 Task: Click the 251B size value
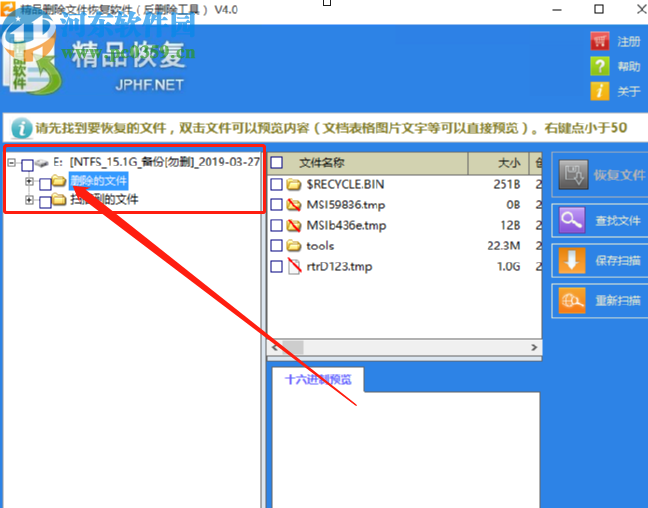507,184
